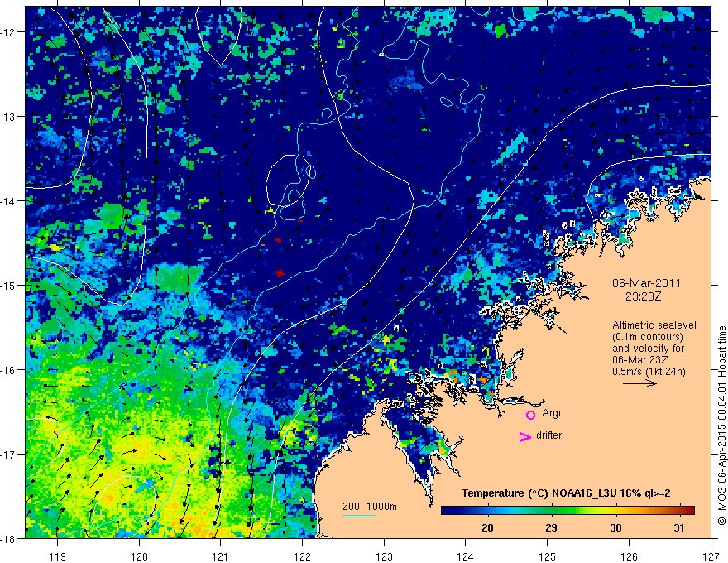
Task: Click latitude axis label "-14"
Action: click(9, 201)
